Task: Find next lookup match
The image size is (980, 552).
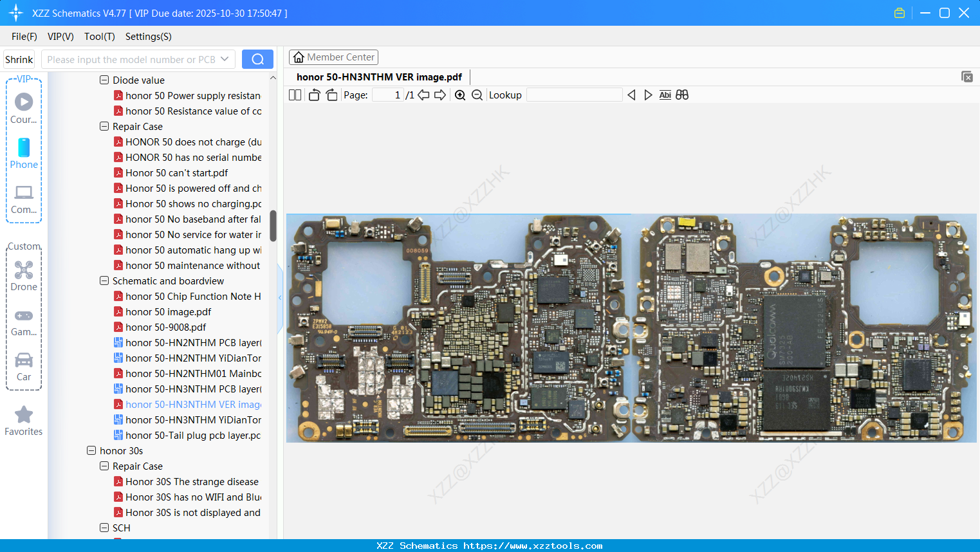Action: pyautogui.click(x=648, y=95)
